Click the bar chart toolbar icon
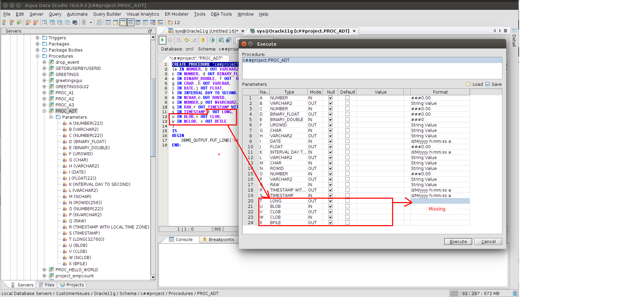The image size is (644, 297). pos(160,22)
